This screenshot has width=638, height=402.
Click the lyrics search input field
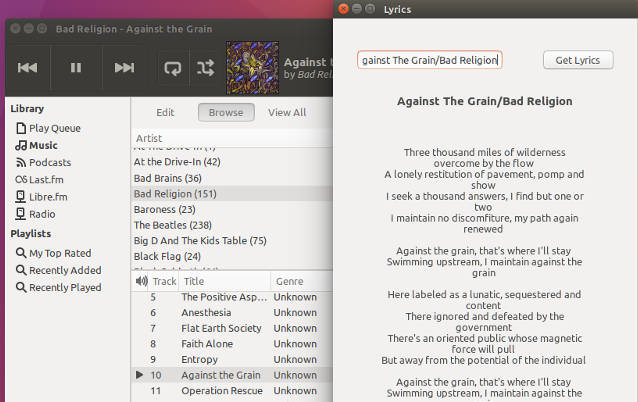pos(430,60)
